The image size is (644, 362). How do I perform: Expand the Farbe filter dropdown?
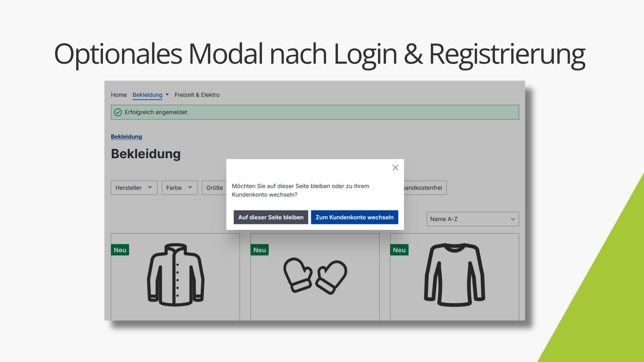(x=179, y=188)
